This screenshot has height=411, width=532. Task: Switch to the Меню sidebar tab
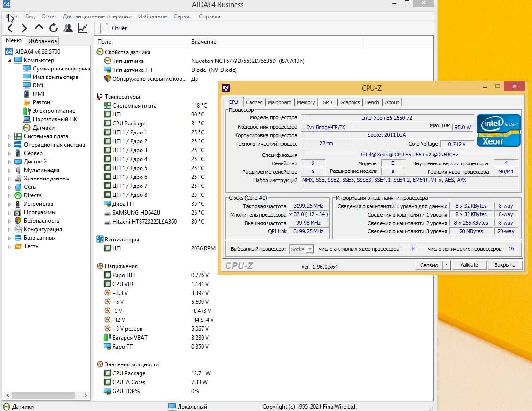pos(14,40)
